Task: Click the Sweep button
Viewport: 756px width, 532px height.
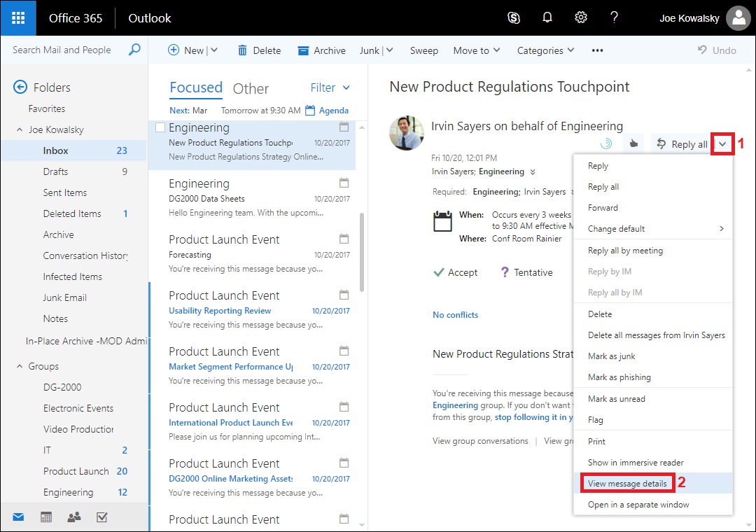Action: click(x=423, y=50)
